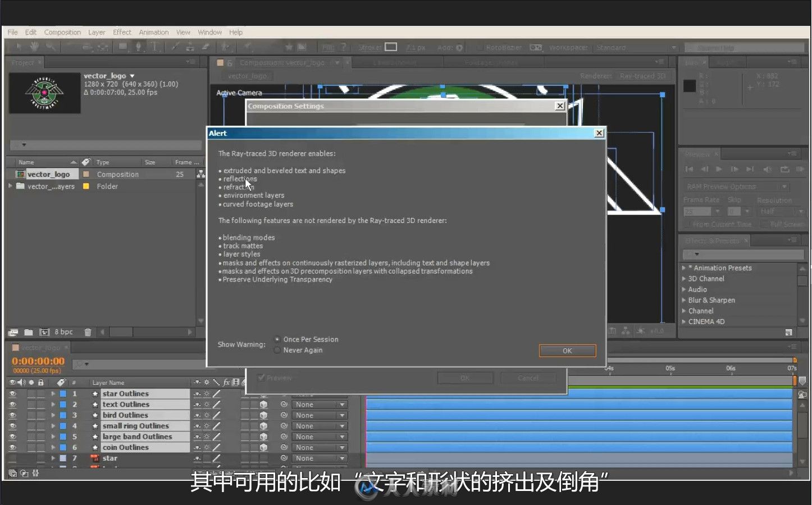Select the Pen tool
Image resolution: width=812 pixels, height=505 pixels.
[x=138, y=47]
